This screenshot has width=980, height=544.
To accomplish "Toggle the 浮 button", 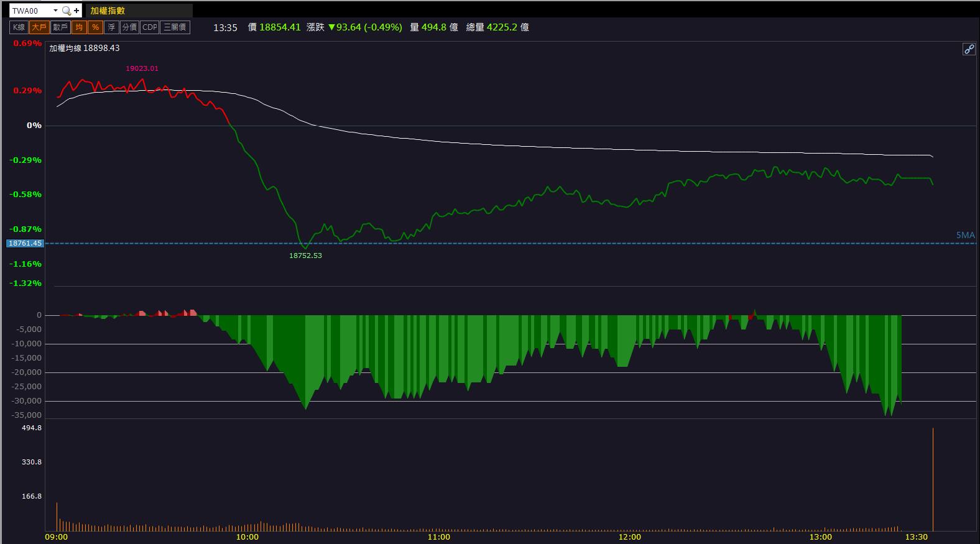I will coord(111,27).
